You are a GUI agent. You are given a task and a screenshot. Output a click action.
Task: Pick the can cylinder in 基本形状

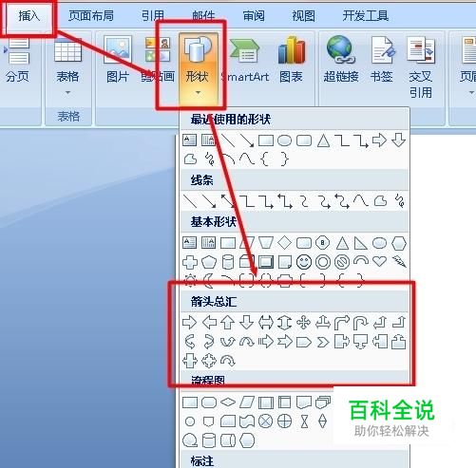[x=228, y=262]
